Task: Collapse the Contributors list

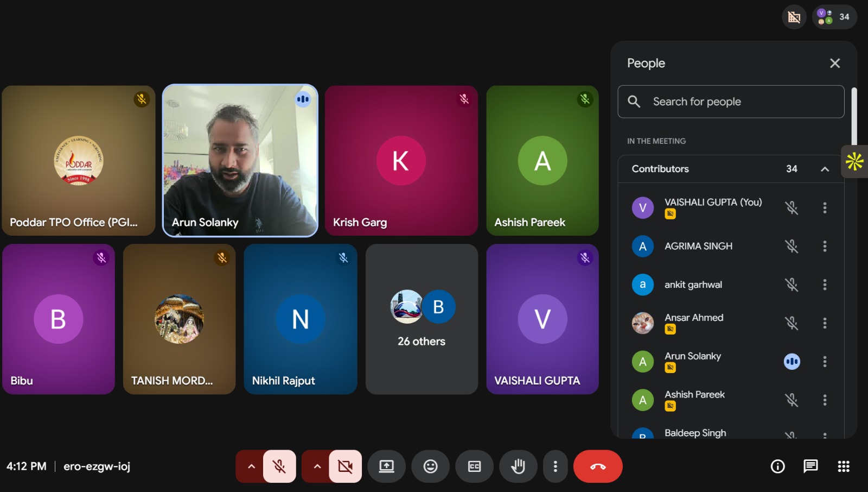Action: point(825,169)
